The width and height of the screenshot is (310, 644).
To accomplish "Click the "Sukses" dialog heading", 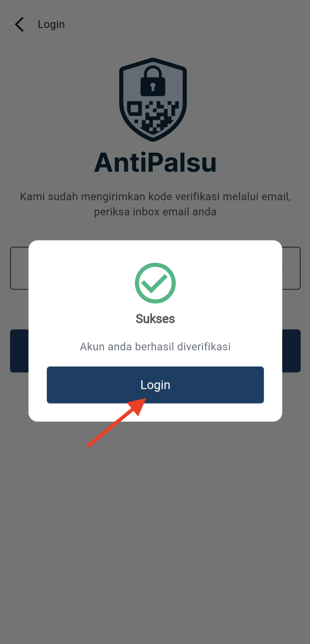I will coord(155,319).
